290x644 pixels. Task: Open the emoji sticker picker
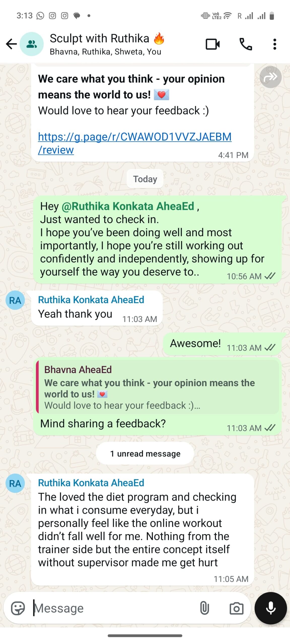tap(18, 608)
